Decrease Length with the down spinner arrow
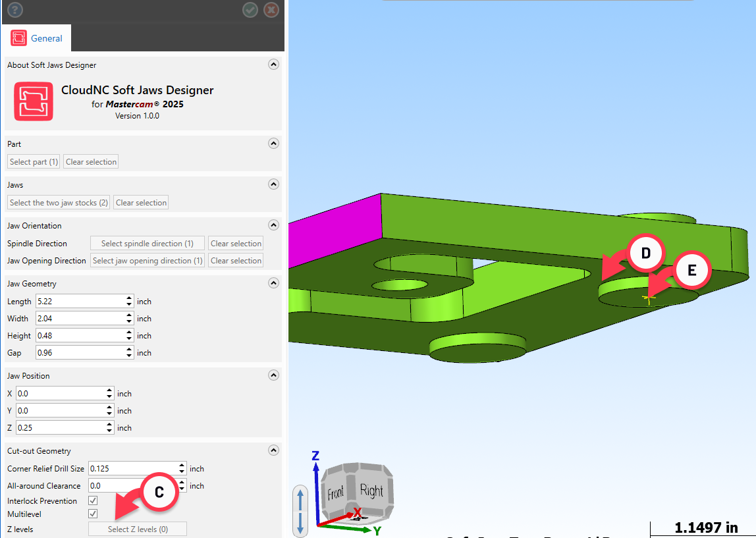This screenshot has width=756, height=538. [129, 305]
